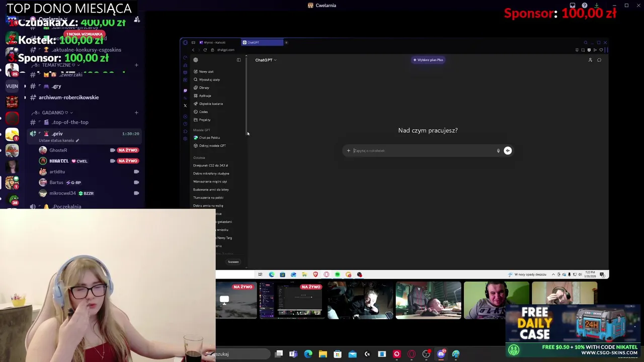The width and height of the screenshot is (644, 362).
Task: Click Brave icon in the streamed taskbar
Action: pyautogui.click(x=315, y=275)
